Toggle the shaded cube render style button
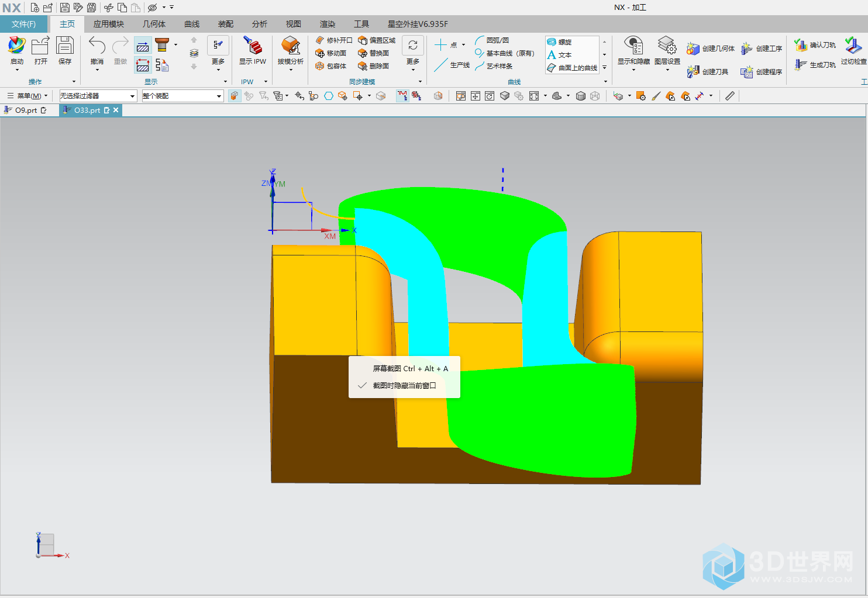The height and width of the screenshot is (598, 868). 581,96
